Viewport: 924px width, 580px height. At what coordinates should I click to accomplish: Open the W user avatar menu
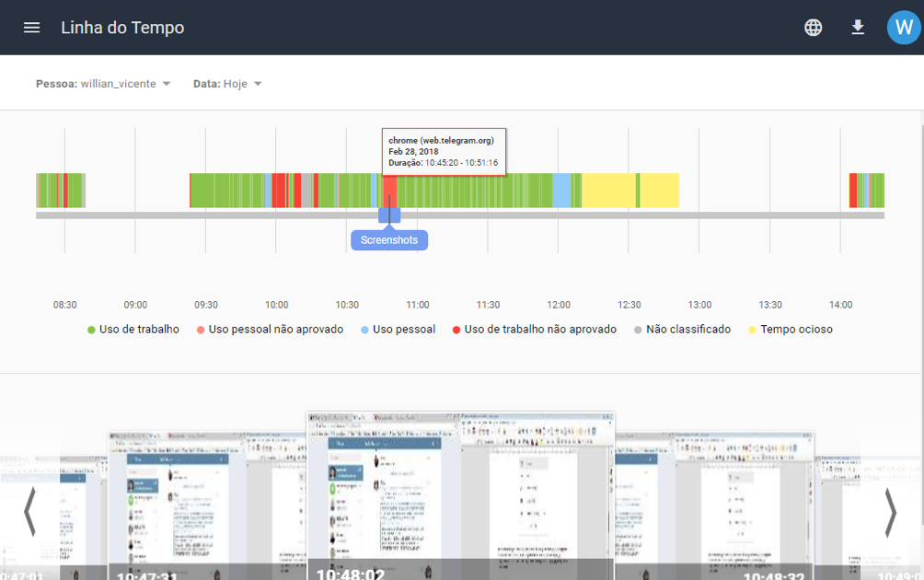tap(903, 28)
